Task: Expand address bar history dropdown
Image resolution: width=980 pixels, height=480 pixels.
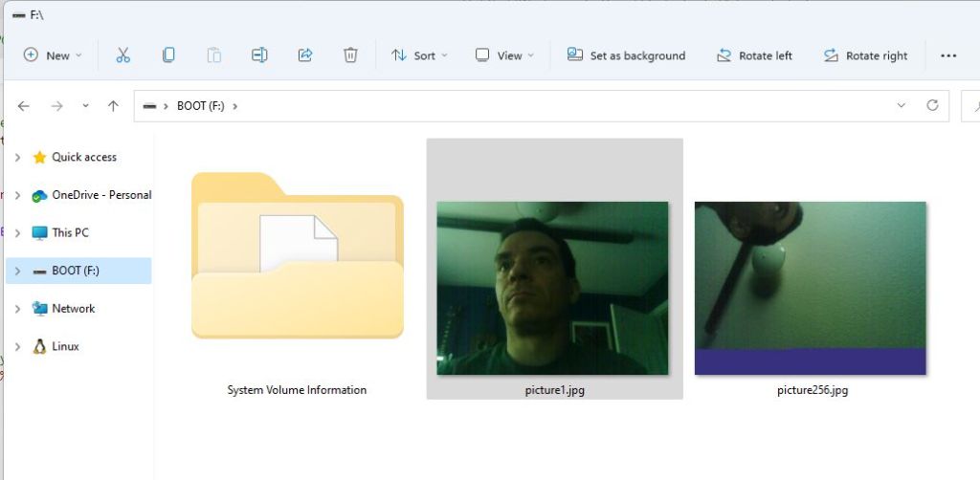Action: 902,105
